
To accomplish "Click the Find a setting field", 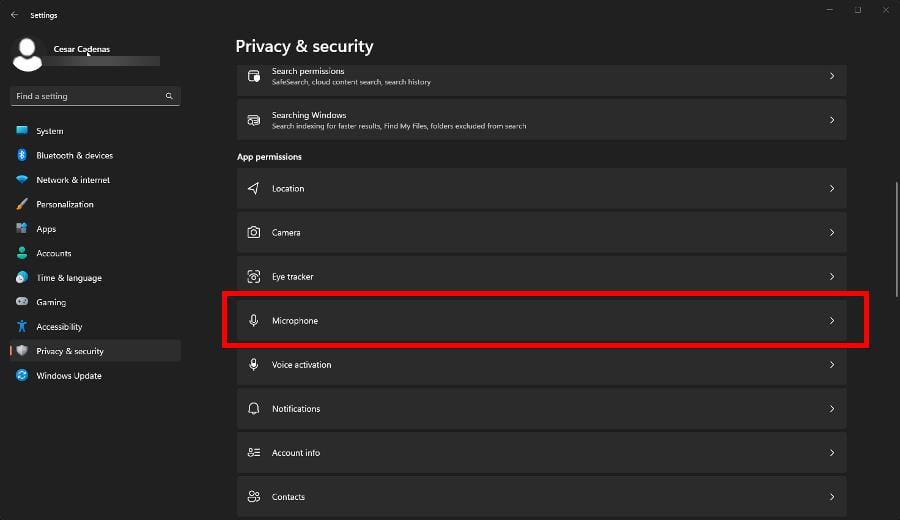I will click(95, 96).
